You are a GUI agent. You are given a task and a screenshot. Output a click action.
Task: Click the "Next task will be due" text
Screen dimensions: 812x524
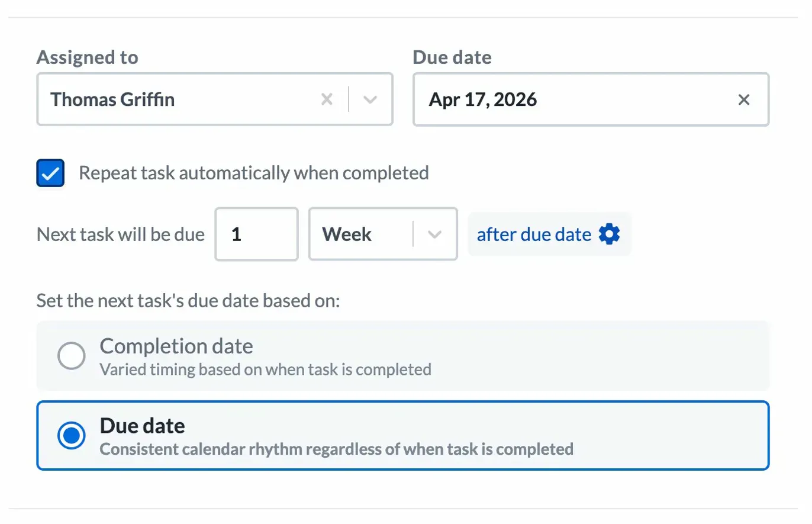point(121,234)
